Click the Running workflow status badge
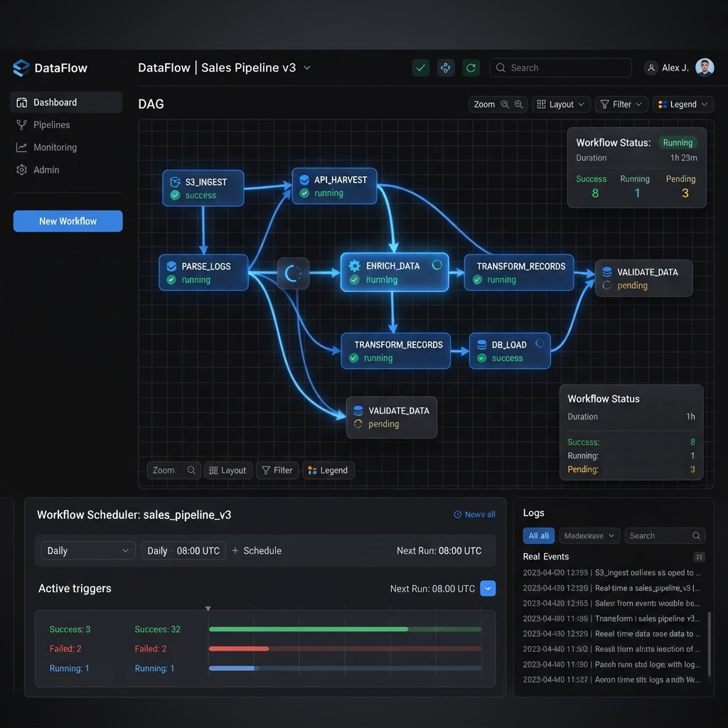This screenshot has height=728, width=728. point(678,142)
